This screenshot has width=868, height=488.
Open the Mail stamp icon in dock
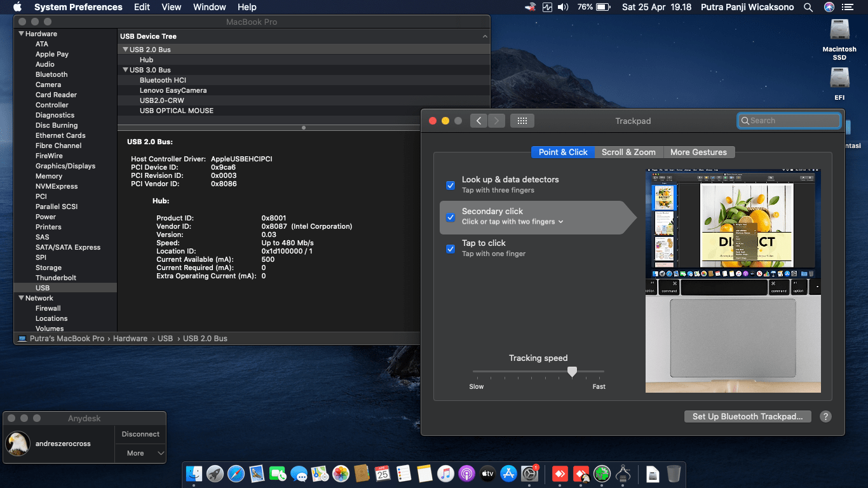tap(257, 473)
